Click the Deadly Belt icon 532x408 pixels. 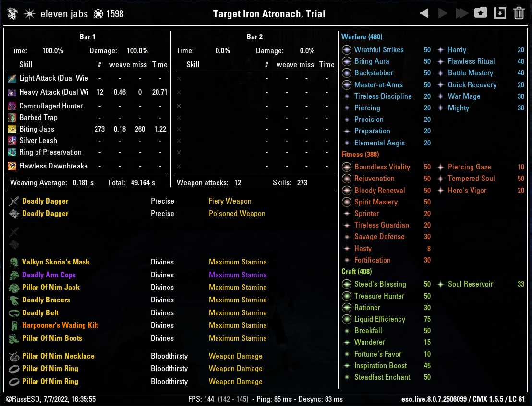coord(14,313)
